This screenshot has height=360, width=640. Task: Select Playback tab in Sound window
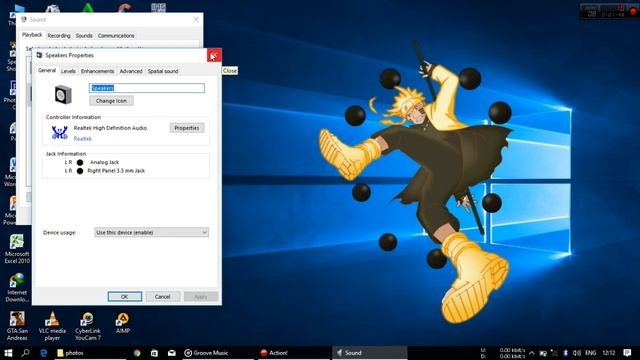pos(32,35)
